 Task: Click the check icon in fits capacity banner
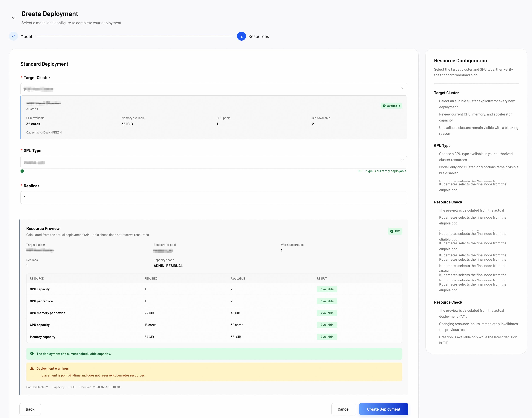[x=32, y=354]
